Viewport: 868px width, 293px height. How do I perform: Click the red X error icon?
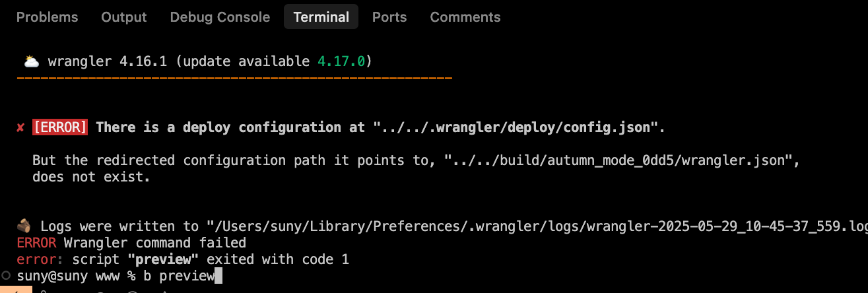(20, 127)
